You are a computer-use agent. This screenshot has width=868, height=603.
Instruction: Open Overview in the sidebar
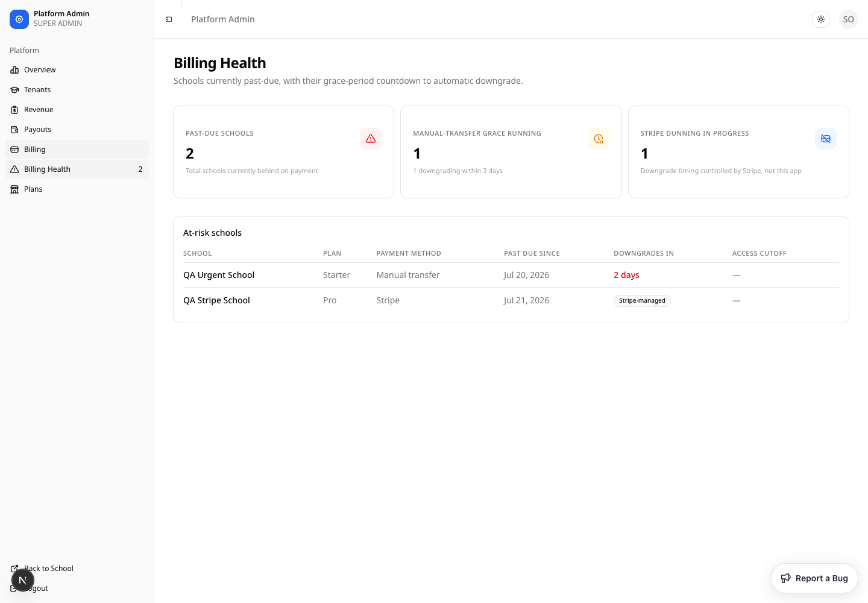[x=77, y=70]
